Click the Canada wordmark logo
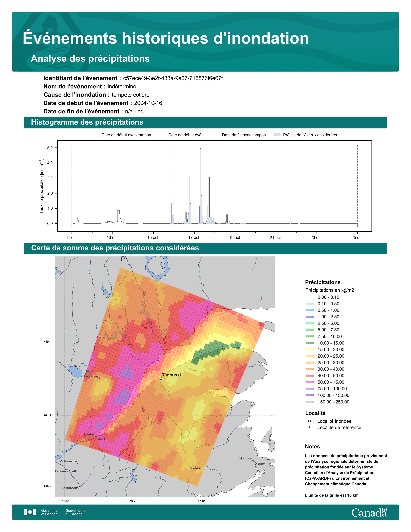 (x=369, y=512)
